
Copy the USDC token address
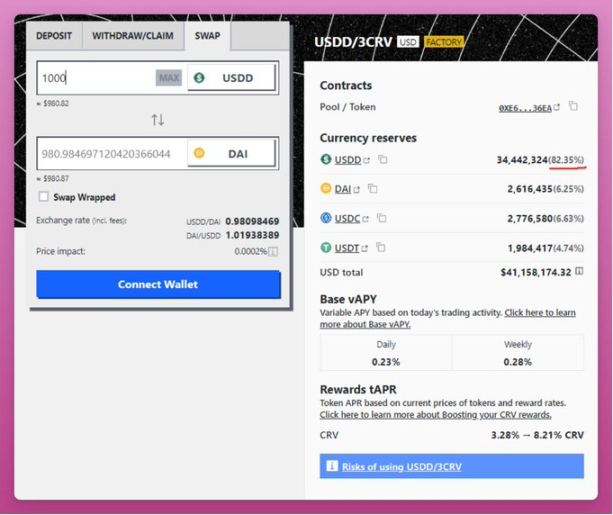click(381, 218)
